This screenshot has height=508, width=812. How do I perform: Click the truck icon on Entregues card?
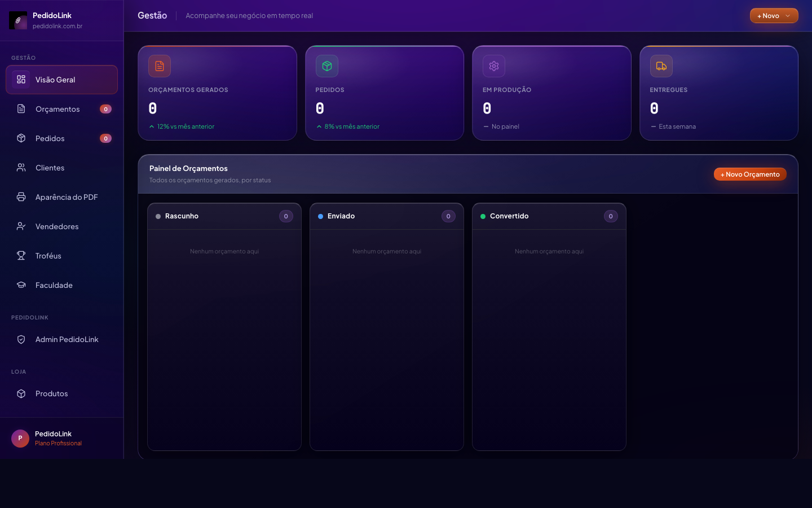[x=661, y=66]
